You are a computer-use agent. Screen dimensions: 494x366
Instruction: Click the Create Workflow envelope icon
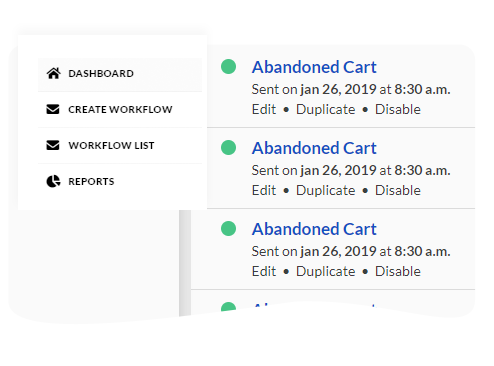coord(53,109)
